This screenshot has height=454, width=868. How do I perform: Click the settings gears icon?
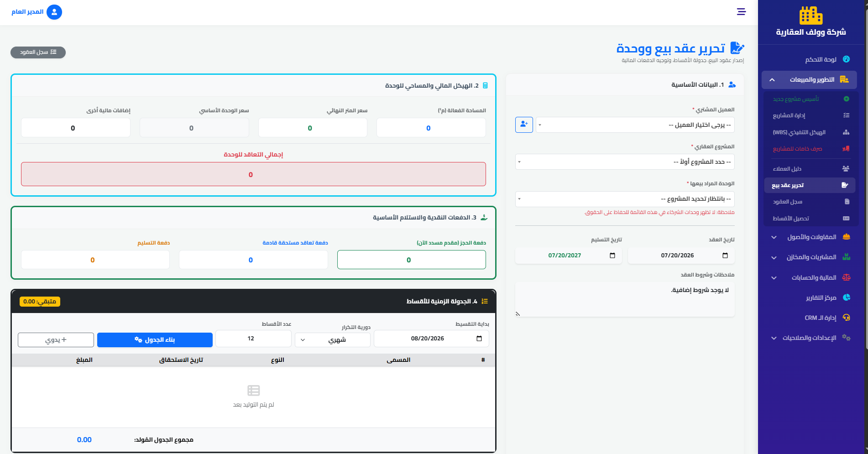(847, 338)
